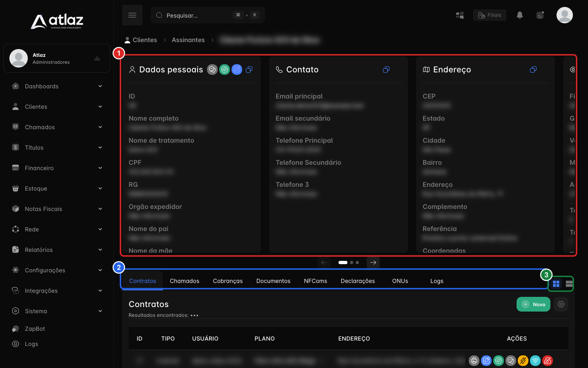The height and width of the screenshot is (368, 588).
Task: Click the Atlaz logo in the sidebar
Action: pos(57,21)
